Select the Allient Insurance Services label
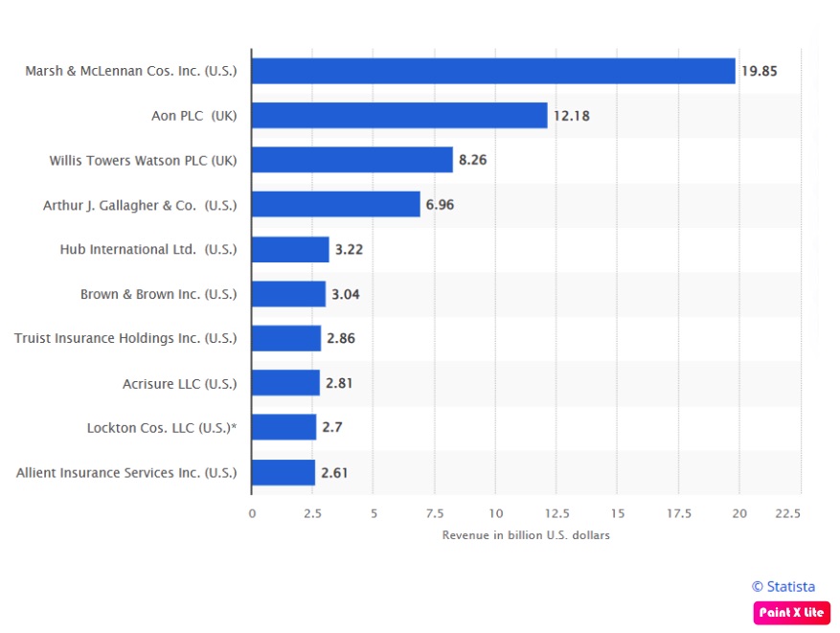 [x=126, y=473]
